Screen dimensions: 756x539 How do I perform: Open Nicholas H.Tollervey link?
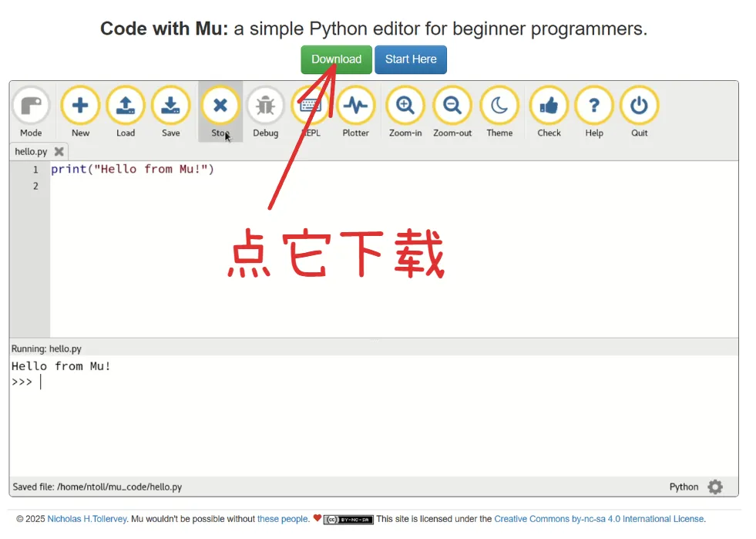point(87,519)
